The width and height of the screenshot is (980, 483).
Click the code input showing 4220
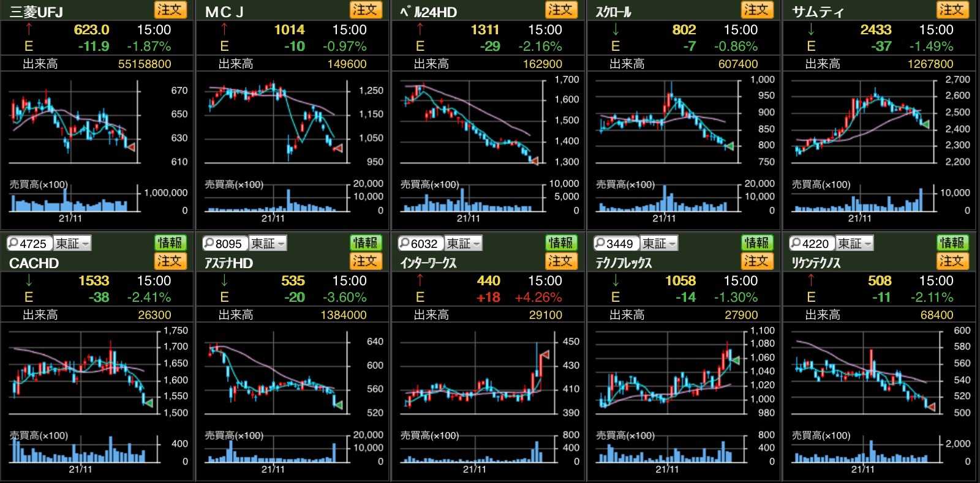point(812,244)
